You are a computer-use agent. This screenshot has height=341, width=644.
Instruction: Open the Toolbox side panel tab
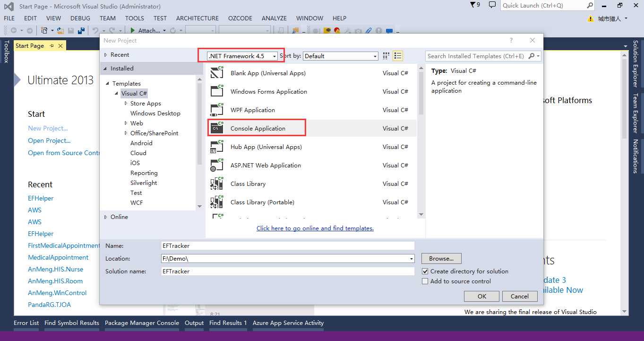(7, 52)
